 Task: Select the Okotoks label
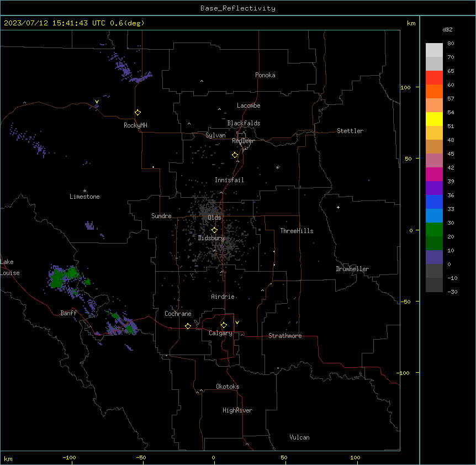coord(228,387)
